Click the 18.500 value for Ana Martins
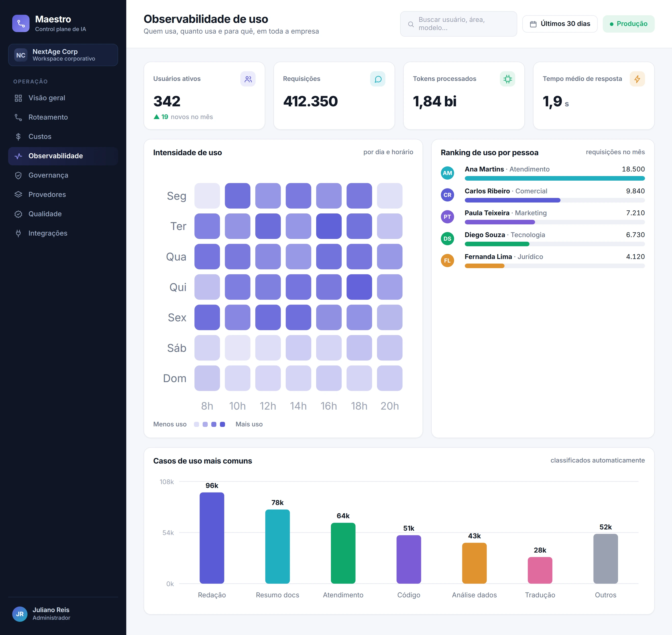672x635 pixels. pos(633,169)
